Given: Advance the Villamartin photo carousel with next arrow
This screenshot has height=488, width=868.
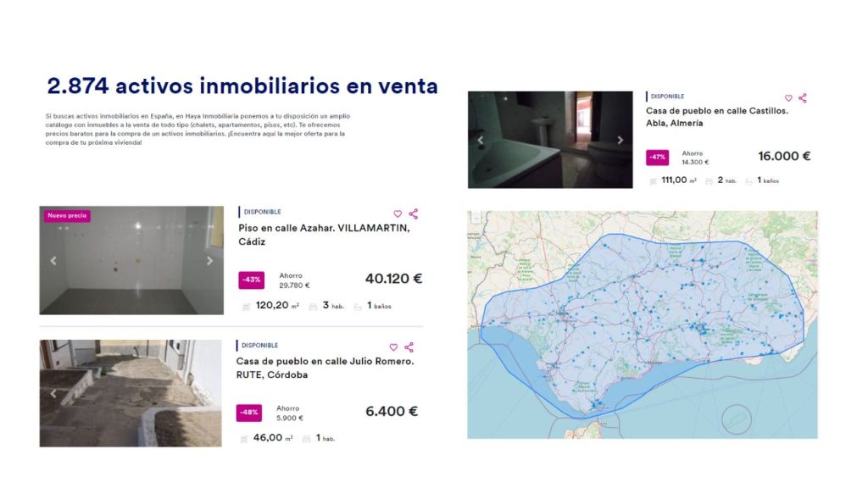Looking at the screenshot, I should 210,261.
